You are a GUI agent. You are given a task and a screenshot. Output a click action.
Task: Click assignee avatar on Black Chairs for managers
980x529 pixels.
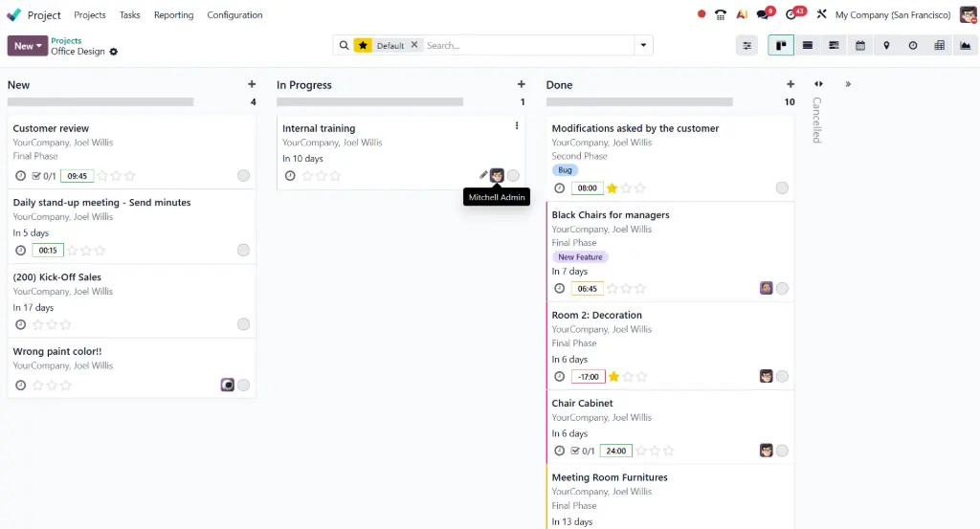tap(767, 289)
